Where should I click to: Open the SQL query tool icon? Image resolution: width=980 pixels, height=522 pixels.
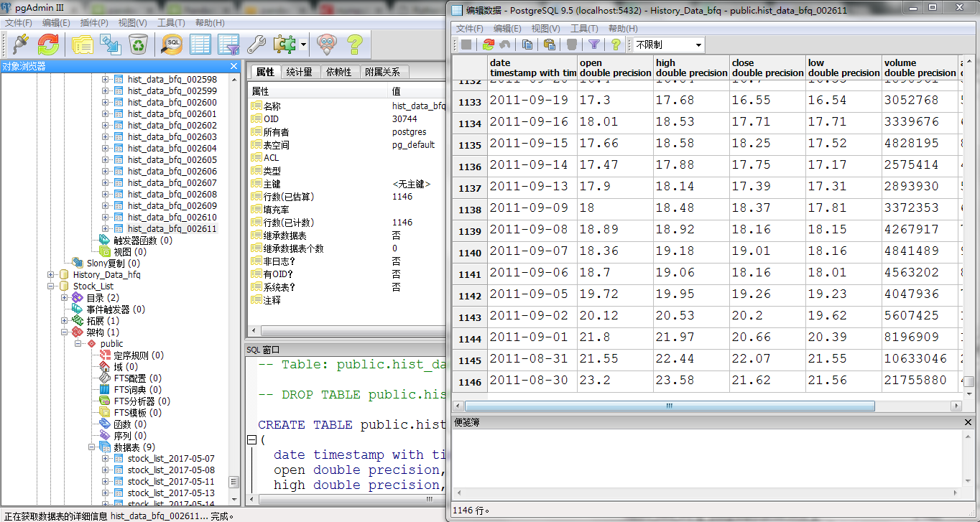tap(172, 45)
